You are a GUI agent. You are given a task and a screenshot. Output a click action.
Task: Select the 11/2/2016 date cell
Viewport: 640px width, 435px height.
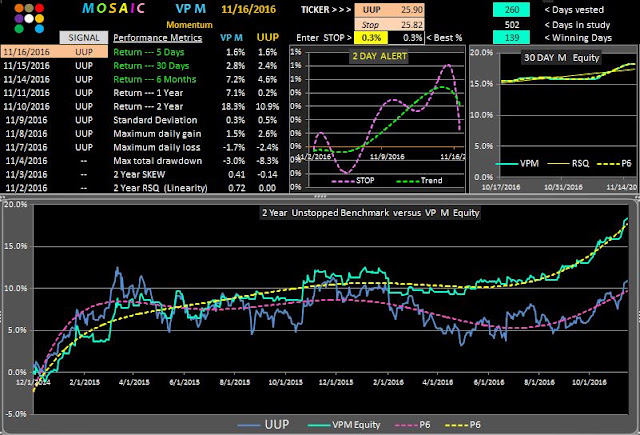click(27, 188)
